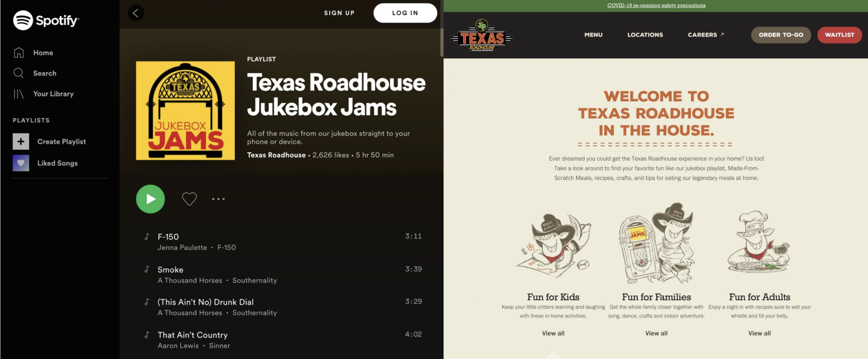The image size is (868, 359).
Task: Click the Texas Roadhouse logo on the website
Action: 482,35
